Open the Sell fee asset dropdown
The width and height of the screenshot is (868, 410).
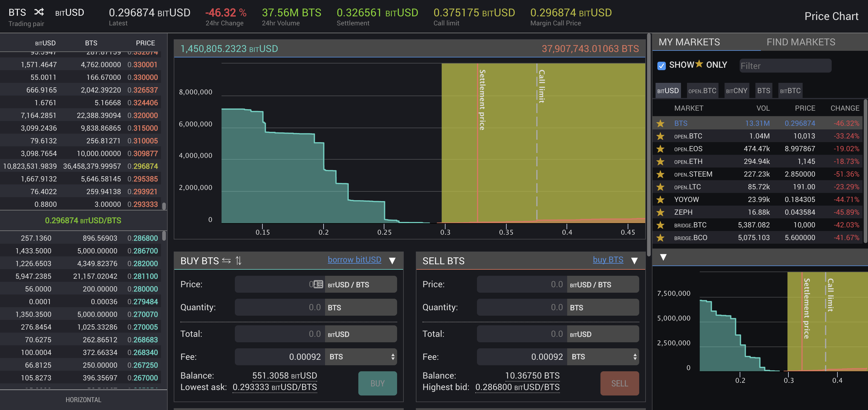coord(603,357)
